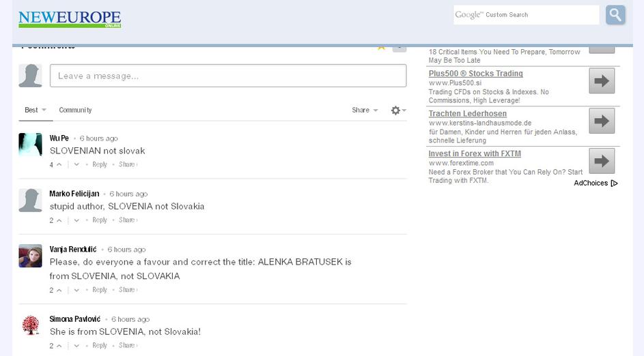Focus the Google Custom Search box
The width and height of the screenshot is (644, 356).
coord(526,15)
